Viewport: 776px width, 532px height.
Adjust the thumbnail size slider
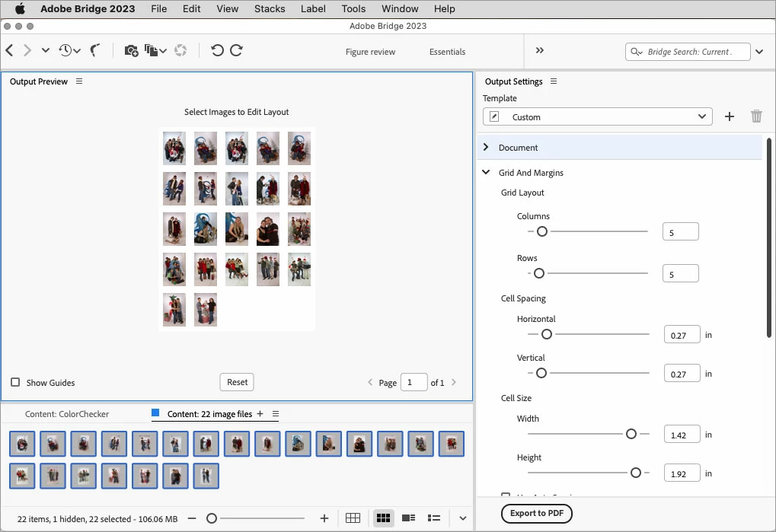pos(211,518)
